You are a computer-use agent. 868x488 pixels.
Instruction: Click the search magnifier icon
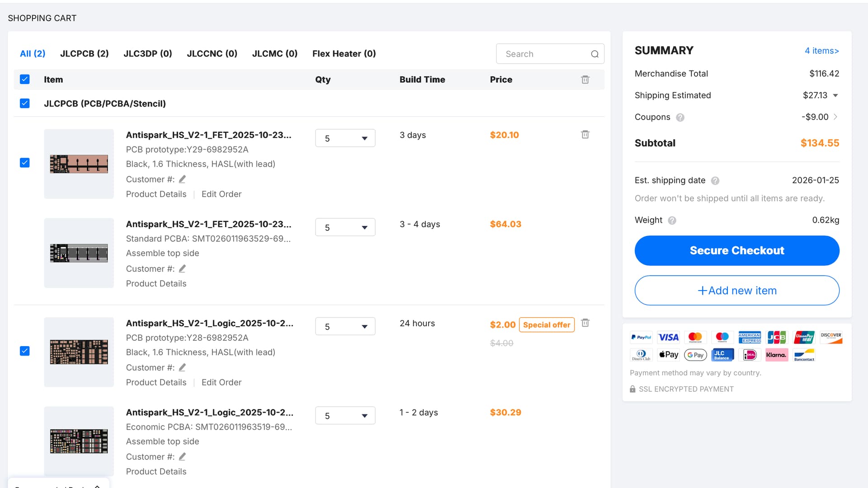pyautogui.click(x=594, y=54)
